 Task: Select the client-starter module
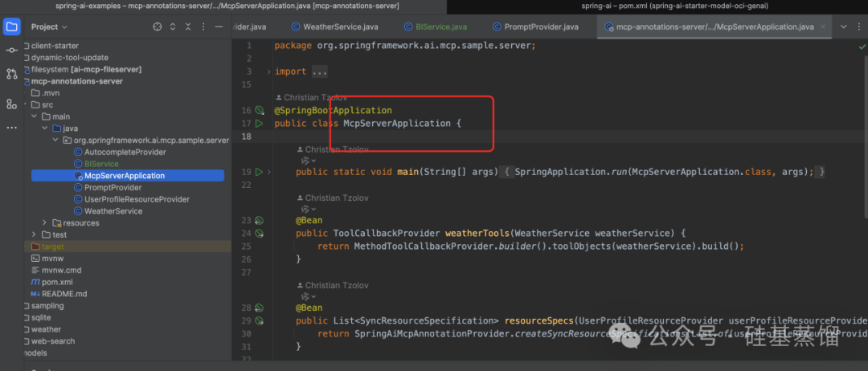tap(55, 46)
